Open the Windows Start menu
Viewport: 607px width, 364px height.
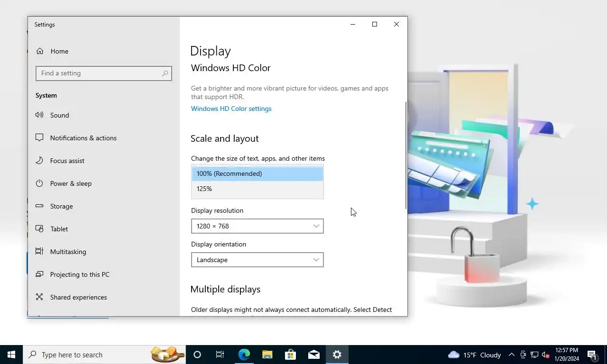coord(11,355)
